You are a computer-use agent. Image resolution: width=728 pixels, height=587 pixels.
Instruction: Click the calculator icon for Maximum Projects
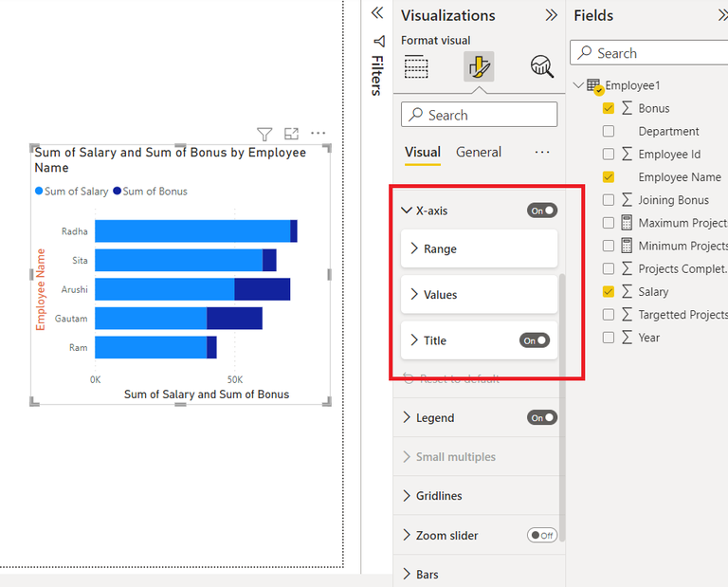click(627, 223)
